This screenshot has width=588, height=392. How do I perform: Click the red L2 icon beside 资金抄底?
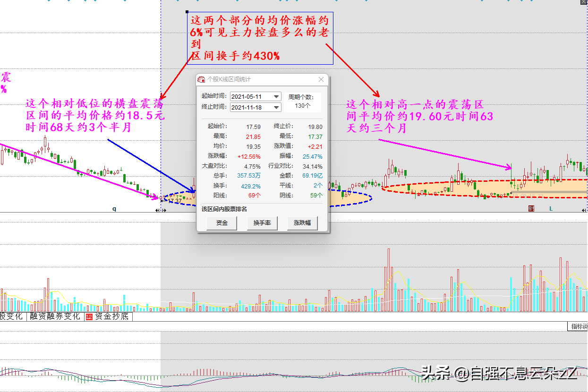89,316
